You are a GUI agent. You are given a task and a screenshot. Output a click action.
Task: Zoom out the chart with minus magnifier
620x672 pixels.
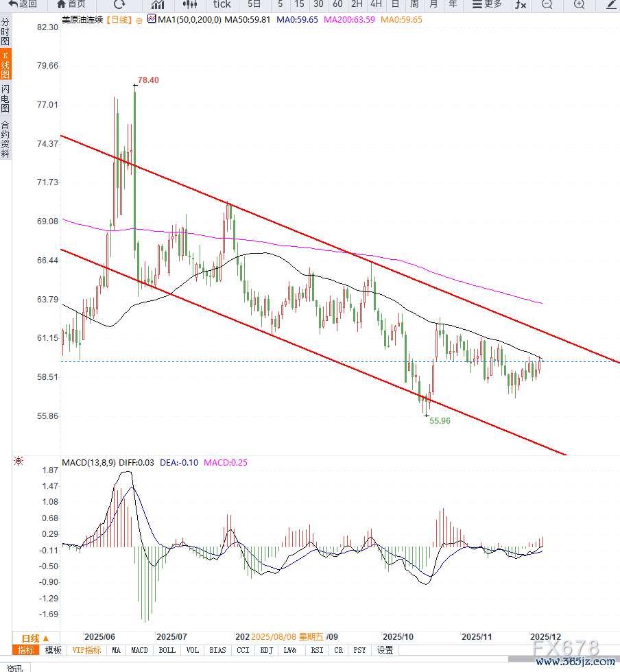pos(547,5)
